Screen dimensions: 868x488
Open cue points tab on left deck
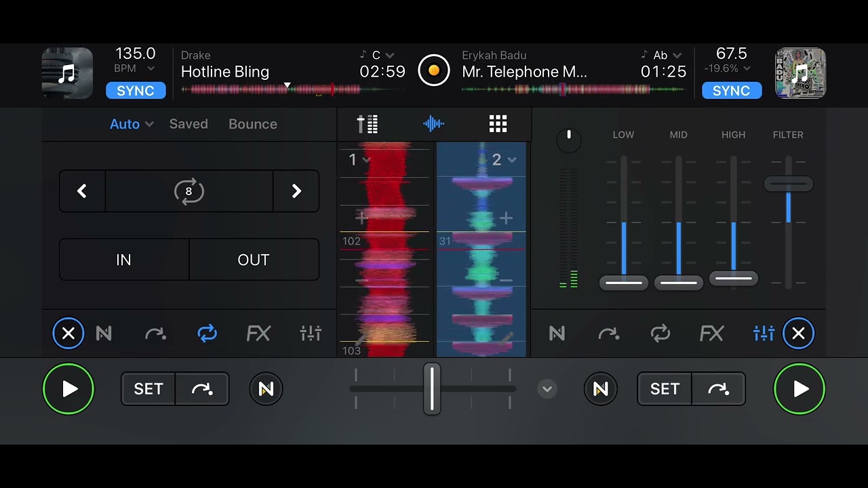tap(155, 333)
